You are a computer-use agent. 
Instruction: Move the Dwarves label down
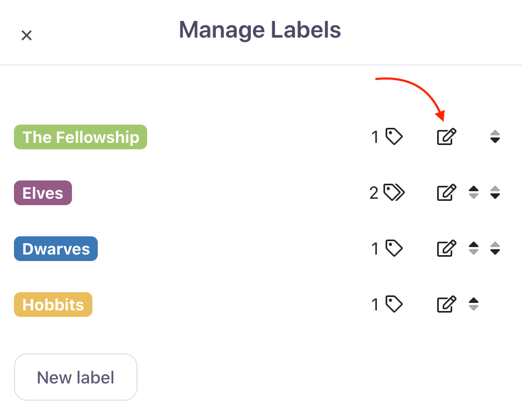click(495, 248)
